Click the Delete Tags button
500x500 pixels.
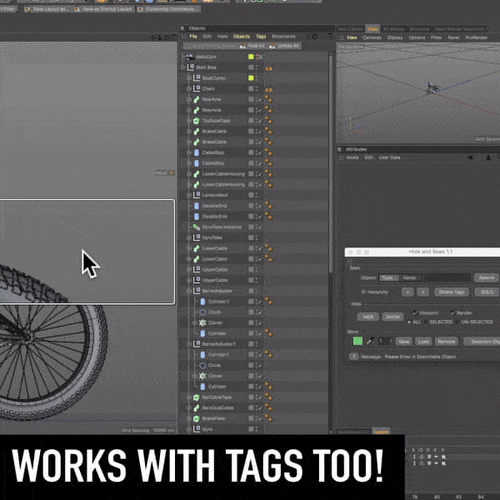click(x=452, y=292)
